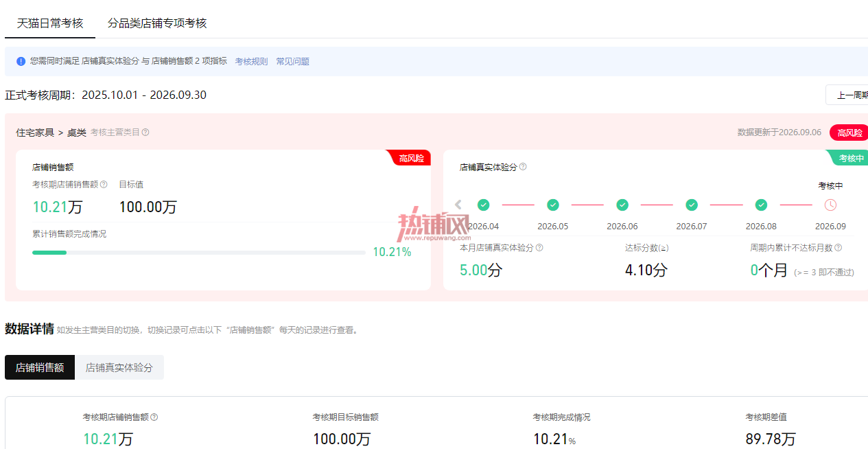
Task: Select the 天猫日常考核 tab
Action: click(x=50, y=23)
